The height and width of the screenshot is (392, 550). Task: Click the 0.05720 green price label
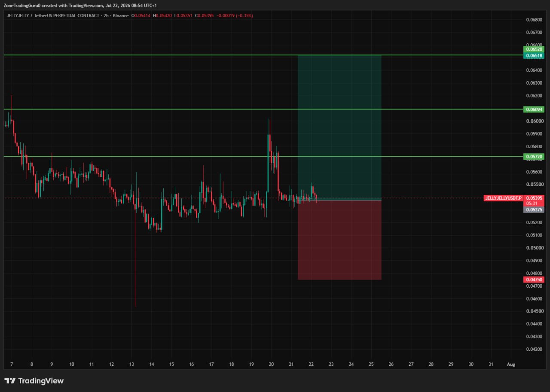(534, 157)
